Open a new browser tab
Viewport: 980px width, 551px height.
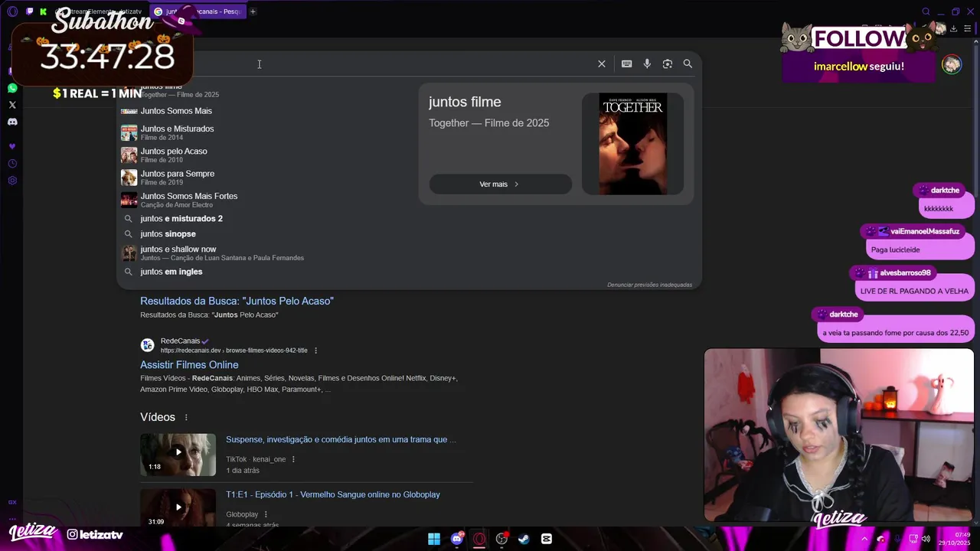coord(253,11)
